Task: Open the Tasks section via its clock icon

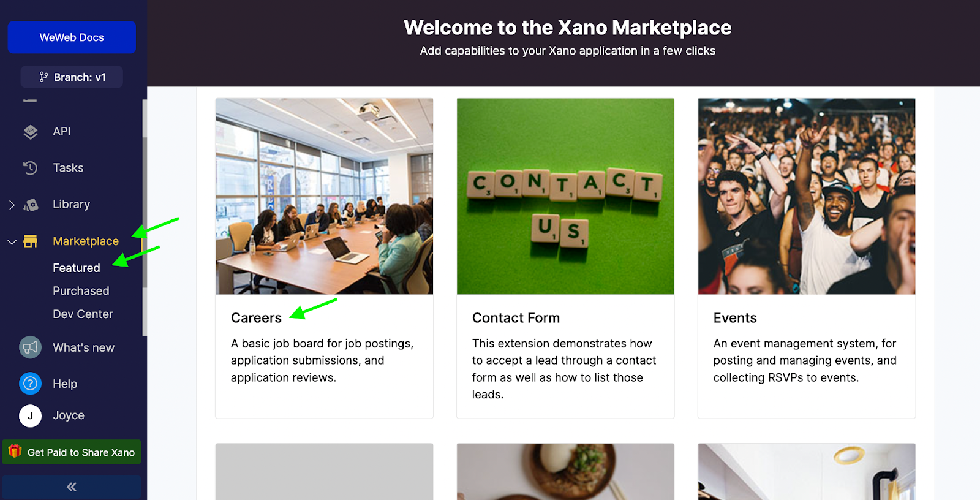Action: tap(30, 167)
